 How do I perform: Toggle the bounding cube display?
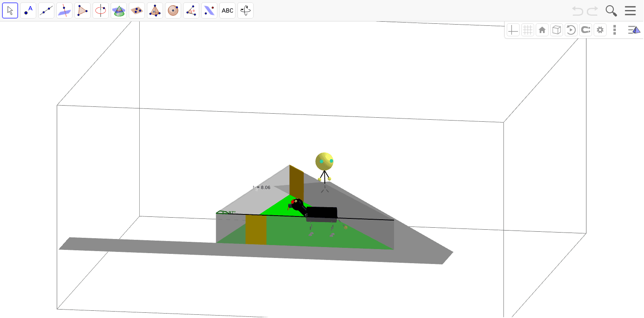coord(557,30)
